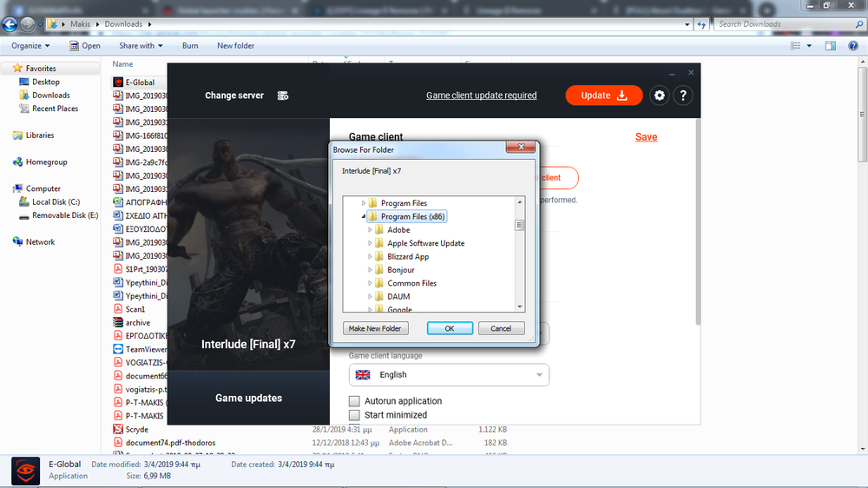Screen dimensions: 868x488
Task: Click the E-Global application file icon
Action: tap(118, 82)
